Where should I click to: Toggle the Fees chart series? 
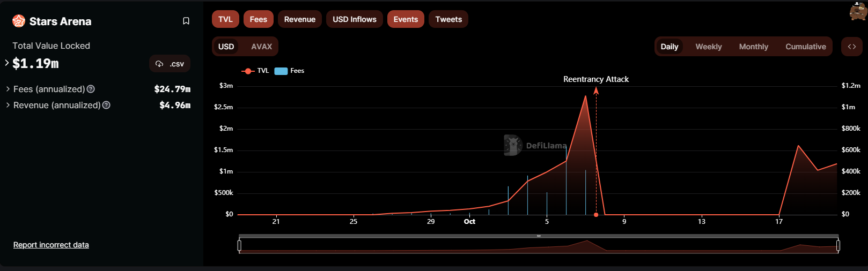tap(258, 19)
